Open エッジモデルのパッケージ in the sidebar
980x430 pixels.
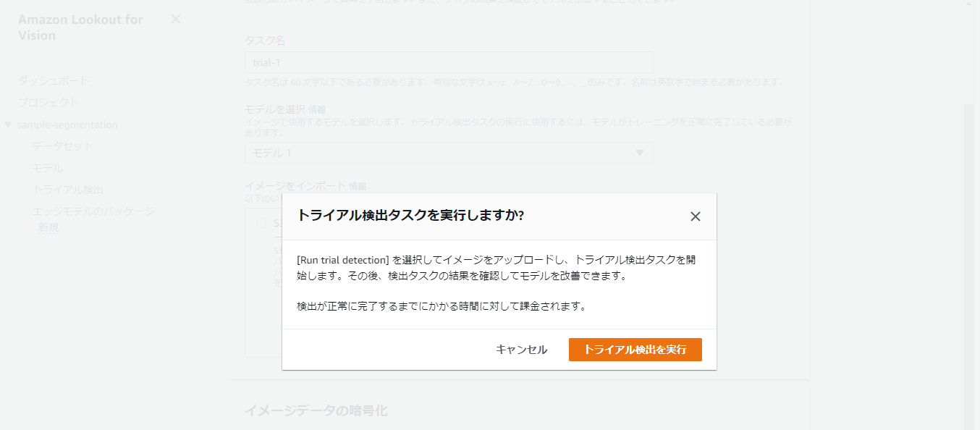coord(93,211)
